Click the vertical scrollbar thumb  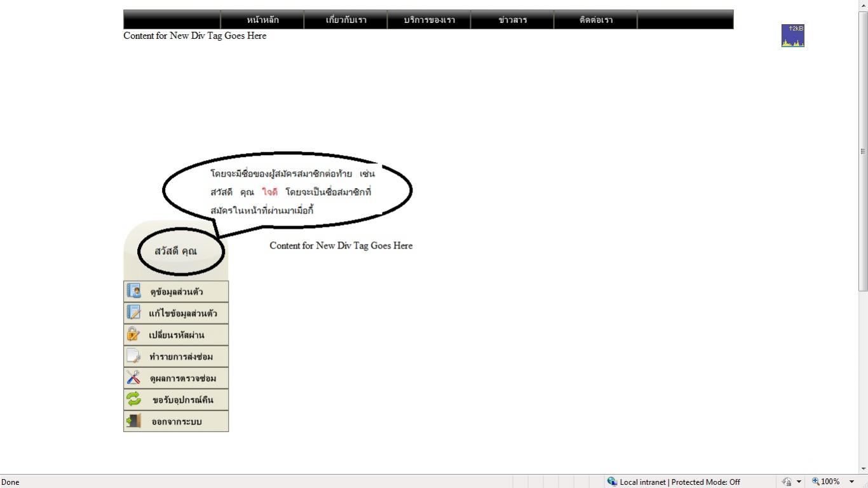[863, 151]
